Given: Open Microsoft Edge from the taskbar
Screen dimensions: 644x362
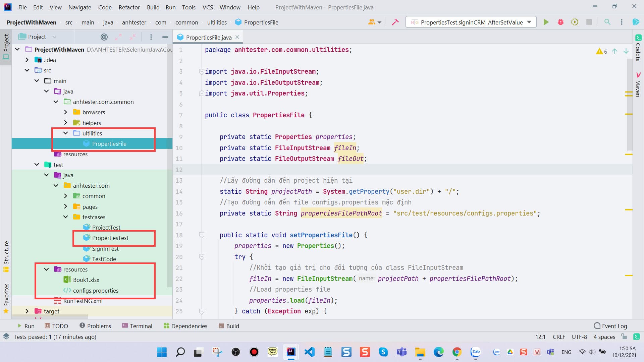Looking at the screenshot, I should tap(438, 352).
